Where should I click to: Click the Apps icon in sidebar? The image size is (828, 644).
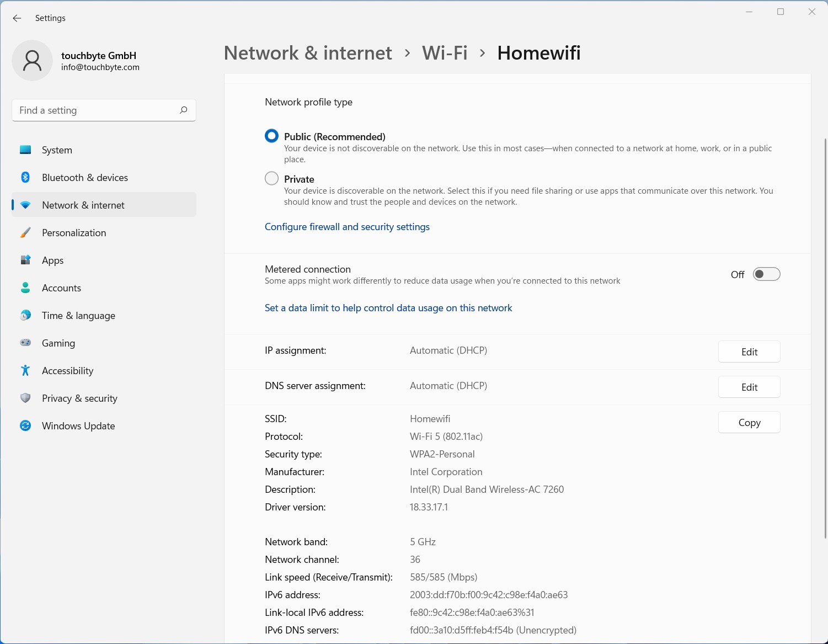tap(25, 260)
